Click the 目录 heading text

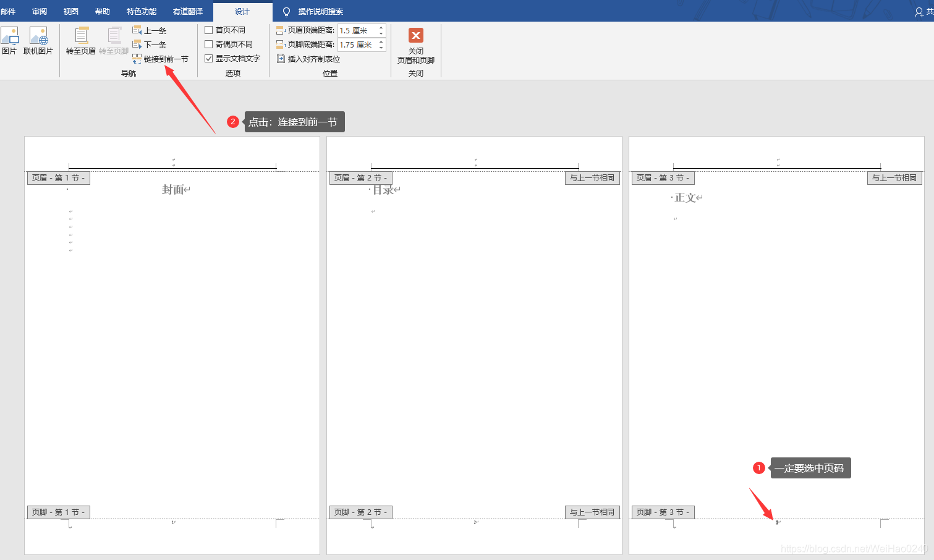point(383,190)
